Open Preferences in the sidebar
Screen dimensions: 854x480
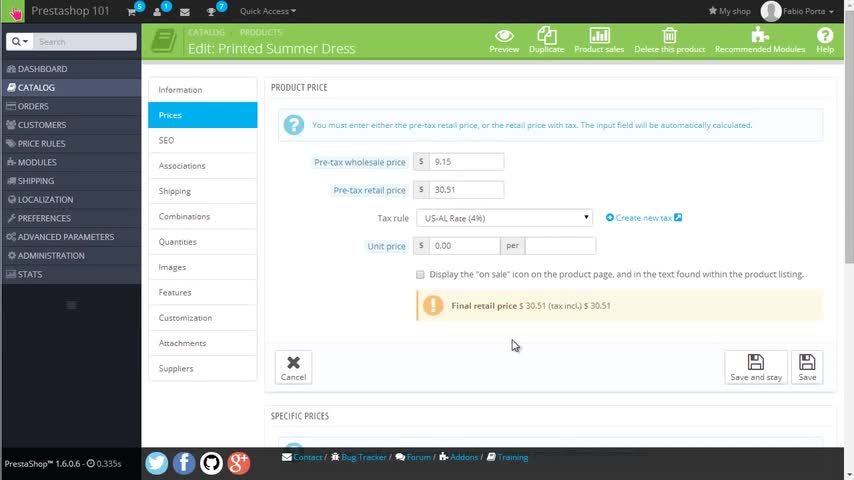(71, 218)
